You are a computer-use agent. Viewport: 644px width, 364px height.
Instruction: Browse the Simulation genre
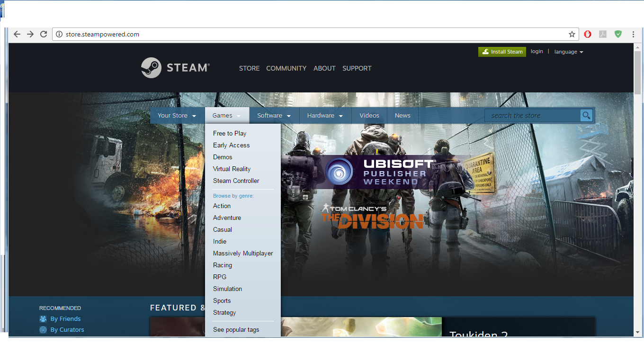(227, 289)
